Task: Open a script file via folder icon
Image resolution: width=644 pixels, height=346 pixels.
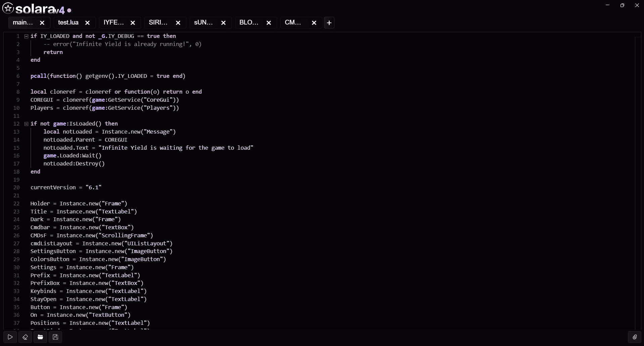Action: 40,337
